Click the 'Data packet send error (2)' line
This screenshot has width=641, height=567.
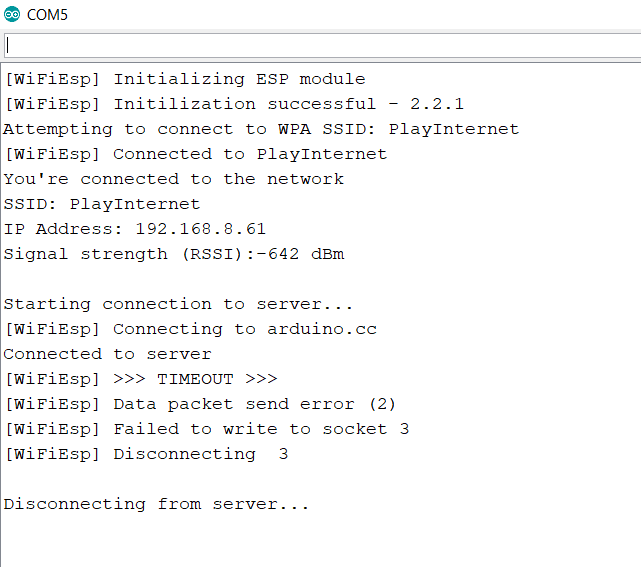[x=200, y=404]
